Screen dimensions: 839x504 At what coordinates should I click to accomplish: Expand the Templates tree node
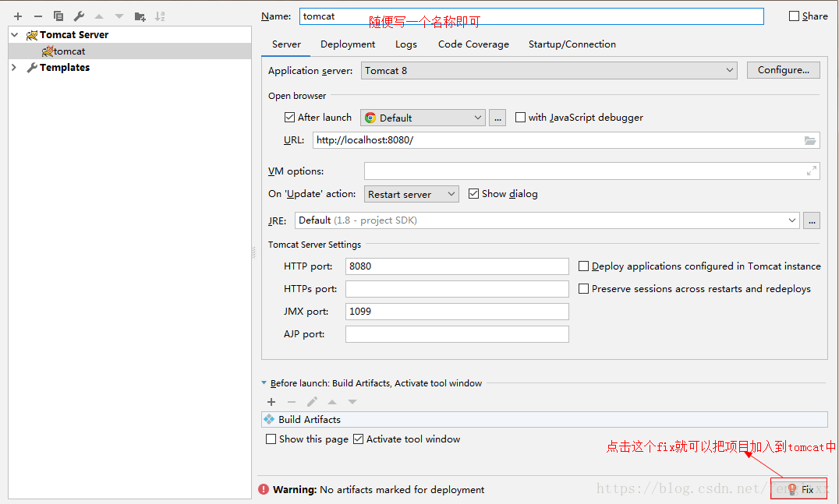coord(15,67)
